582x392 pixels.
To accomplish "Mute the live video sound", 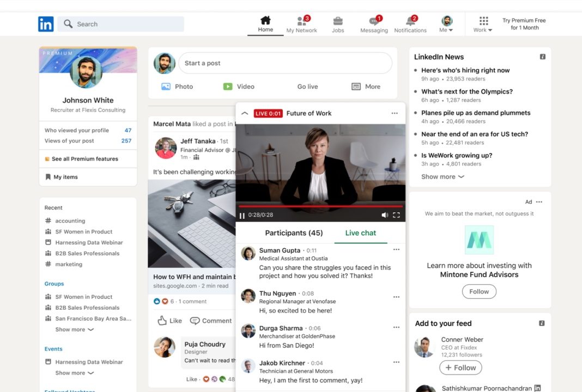I will (385, 215).
